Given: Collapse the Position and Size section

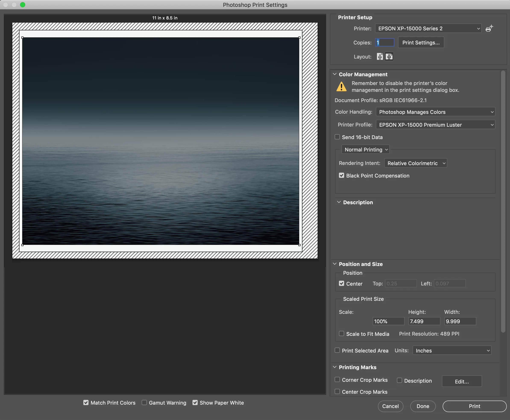Looking at the screenshot, I should tap(335, 264).
